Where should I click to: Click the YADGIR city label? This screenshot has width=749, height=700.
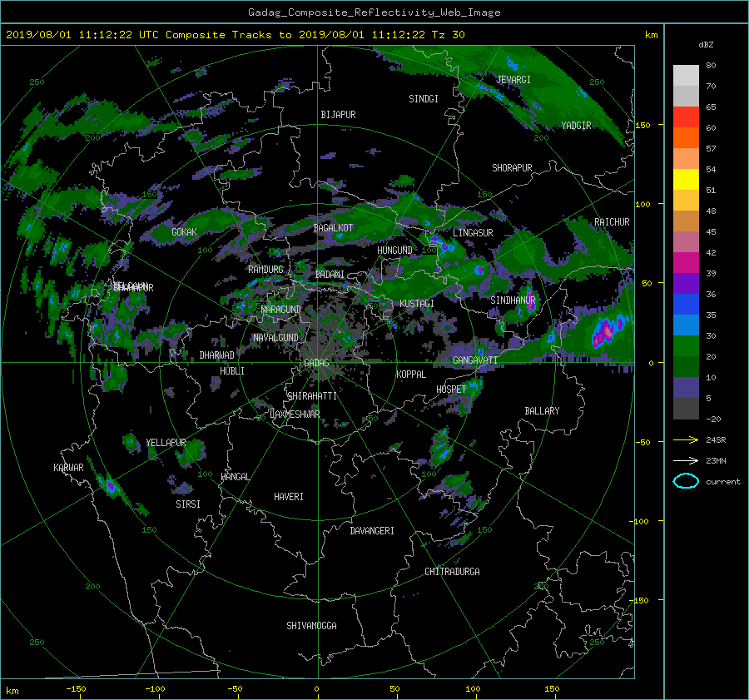click(x=576, y=126)
